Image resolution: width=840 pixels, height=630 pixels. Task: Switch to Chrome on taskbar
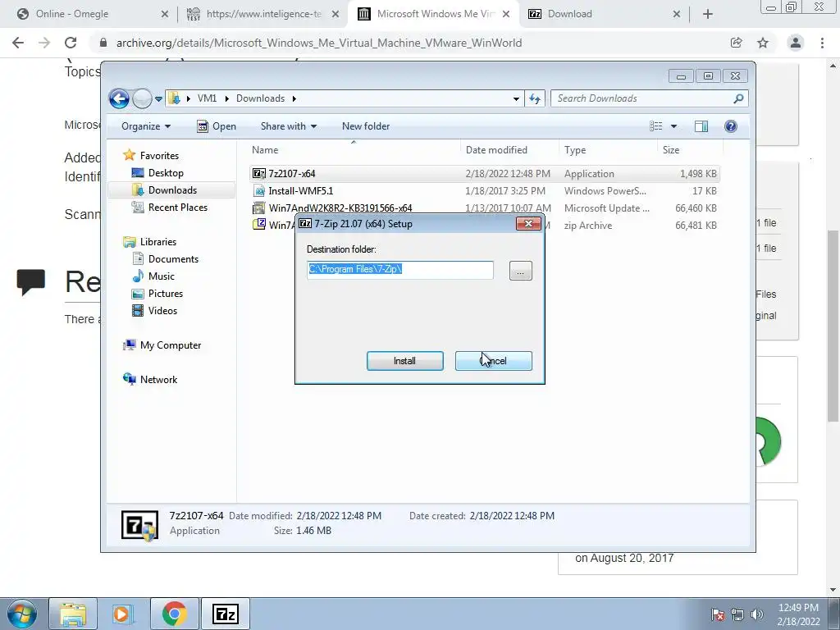(174, 614)
